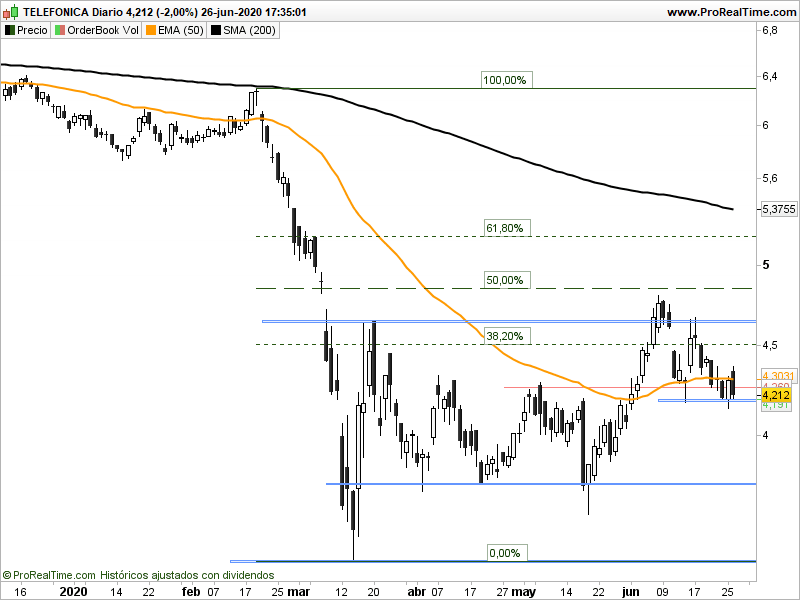Click the abr month label on time axis
The width and height of the screenshot is (800, 600).
(x=417, y=592)
